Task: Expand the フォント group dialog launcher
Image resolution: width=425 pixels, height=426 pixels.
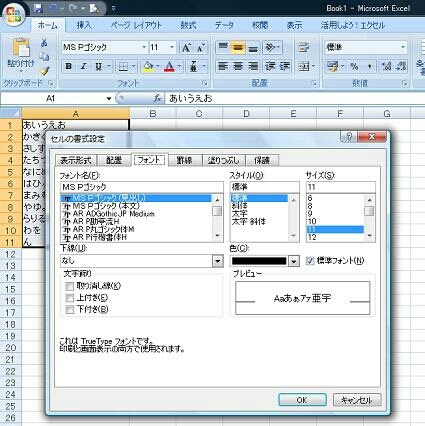Action: [x=205, y=83]
